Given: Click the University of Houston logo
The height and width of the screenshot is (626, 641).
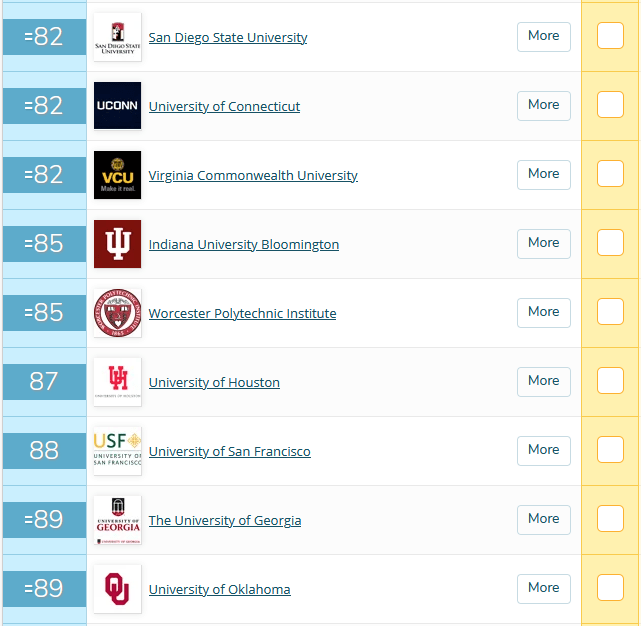Looking at the screenshot, I should 117,382.
